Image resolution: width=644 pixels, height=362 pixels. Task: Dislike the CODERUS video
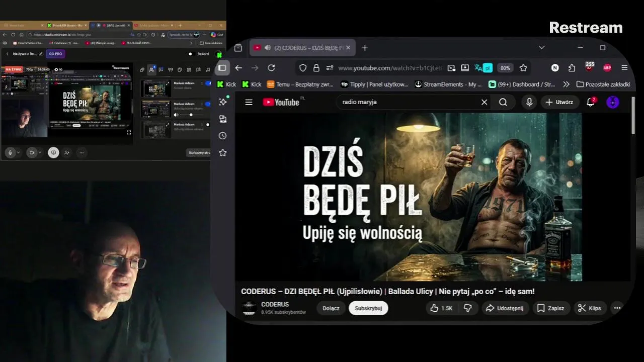coord(468,308)
